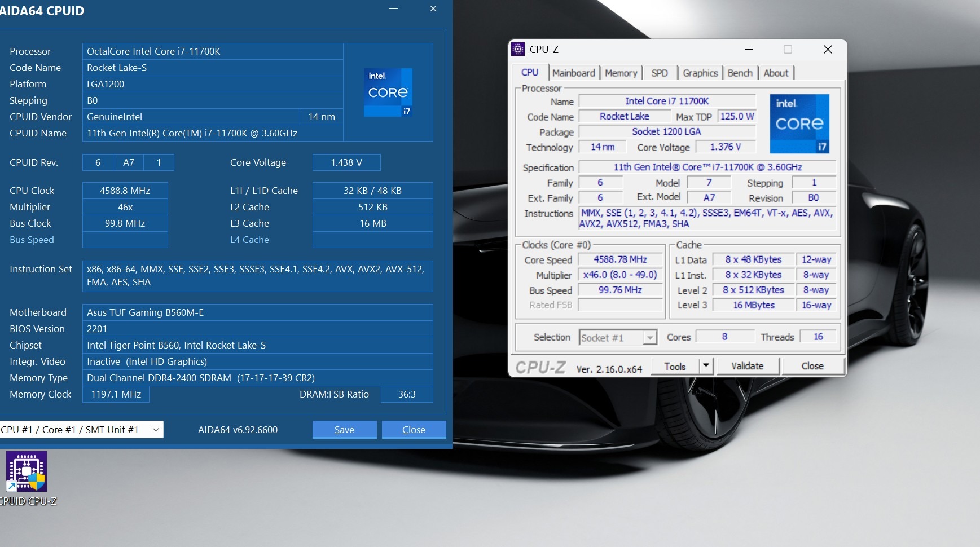Click the Bus Clock value 99.8 MHz
The width and height of the screenshot is (980, 547).
pyautogui.click(x=125, y=223)
